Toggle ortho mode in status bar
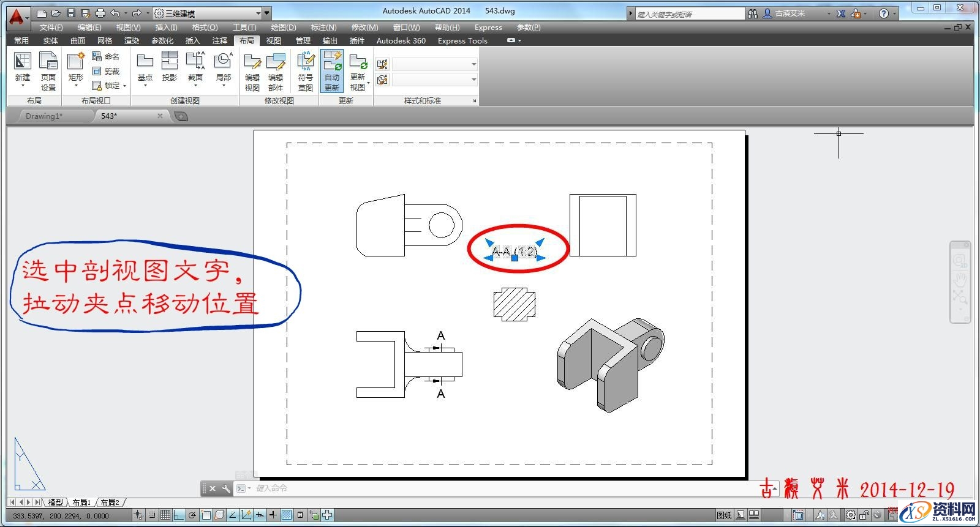 (x=178, y=515)
